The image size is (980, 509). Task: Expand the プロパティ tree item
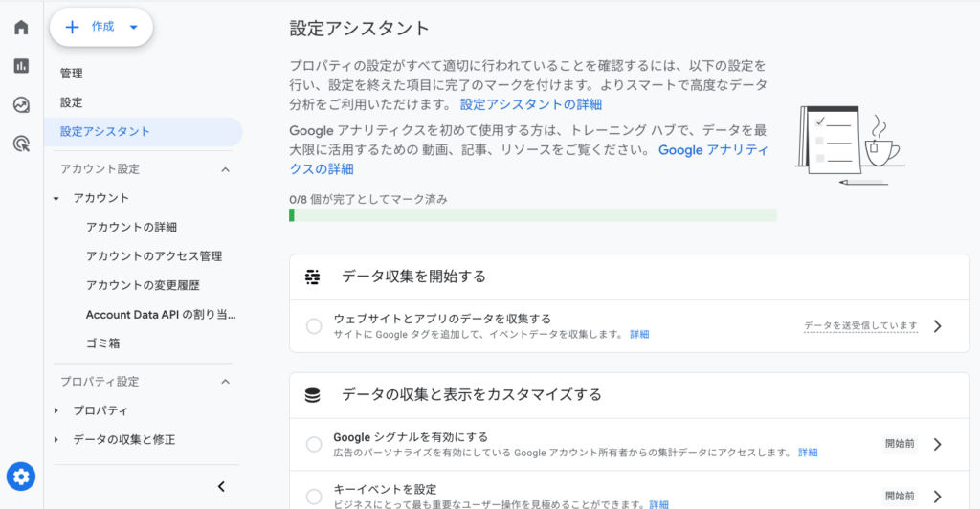(56, 411)
